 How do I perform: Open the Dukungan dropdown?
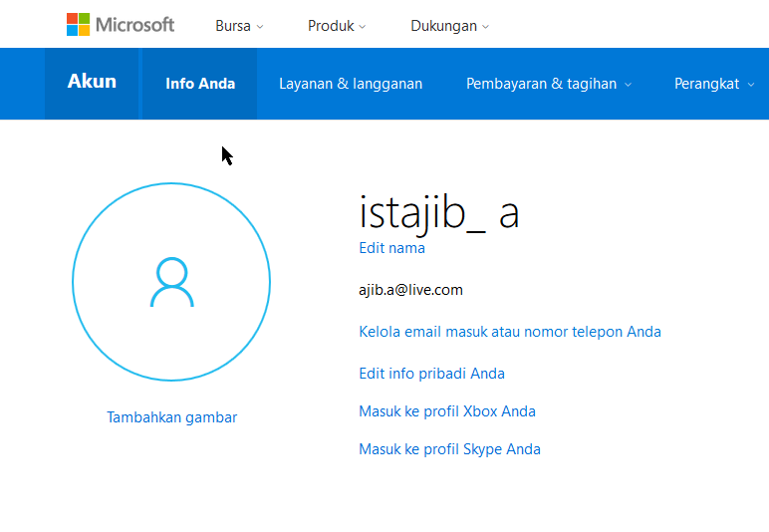tap(449, 26)
